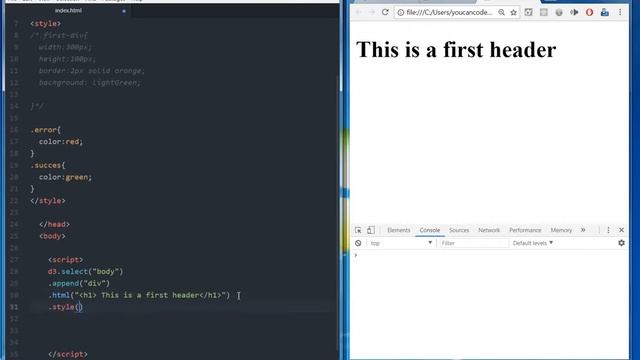This screenshot has height=360, width=640.
Task: Click the '.error{' line in editor
Action: coord(46,130)
